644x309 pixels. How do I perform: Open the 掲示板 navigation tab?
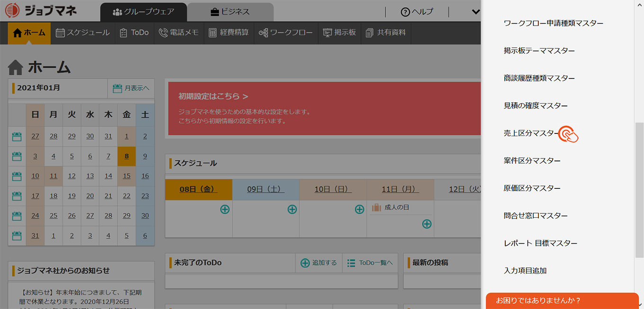point(339,33)
